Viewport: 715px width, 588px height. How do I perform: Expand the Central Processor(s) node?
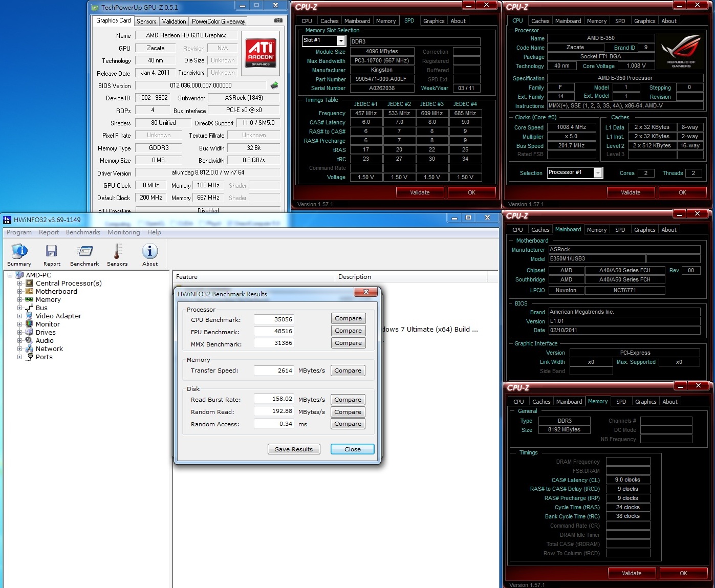pyautogui.click(x=20, y=283)
